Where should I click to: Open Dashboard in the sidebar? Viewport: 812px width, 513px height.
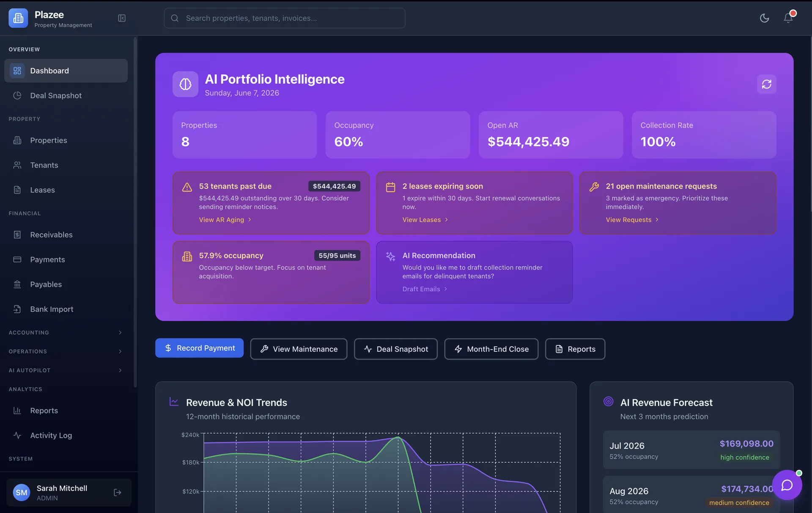(66, 71)
